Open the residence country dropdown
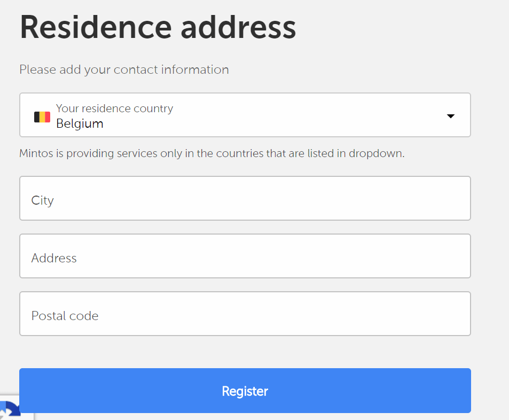This screenshot has width=509, height=420. [x=245, y=115]
